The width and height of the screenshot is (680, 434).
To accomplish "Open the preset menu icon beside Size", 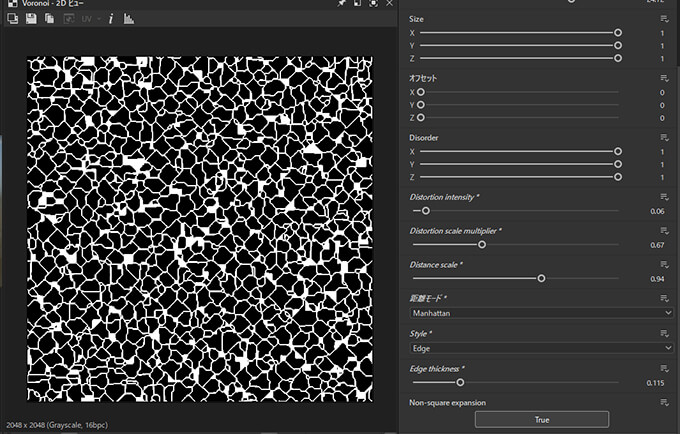I will (x=664, y=19).
